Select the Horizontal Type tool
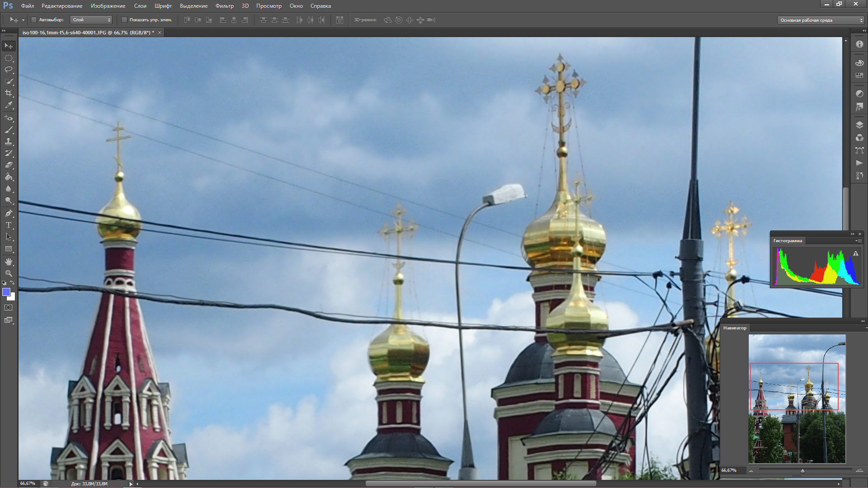 tap(9, 225)
